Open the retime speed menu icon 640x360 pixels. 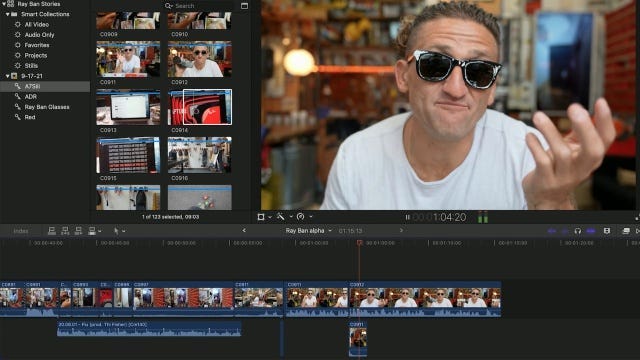(x=304, y=217)
